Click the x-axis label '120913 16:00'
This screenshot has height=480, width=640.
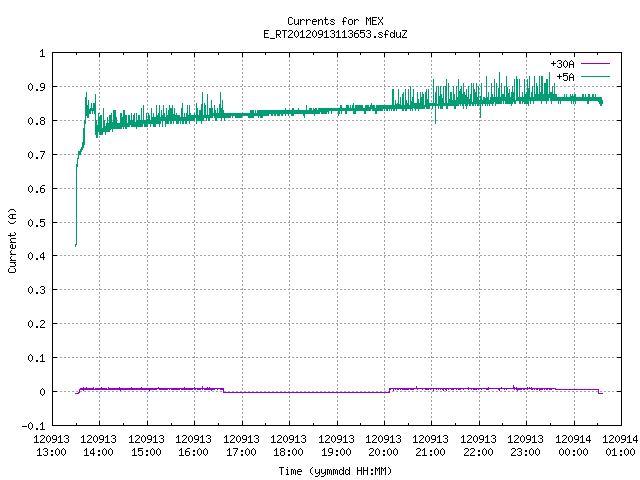coord(193,446)
